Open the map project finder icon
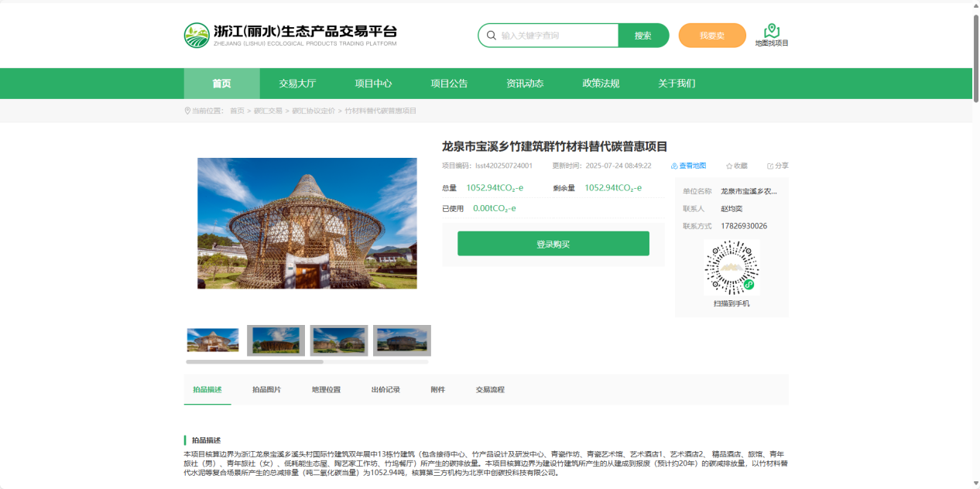Viewport: 980px width, 489px height. coord(771,31)
